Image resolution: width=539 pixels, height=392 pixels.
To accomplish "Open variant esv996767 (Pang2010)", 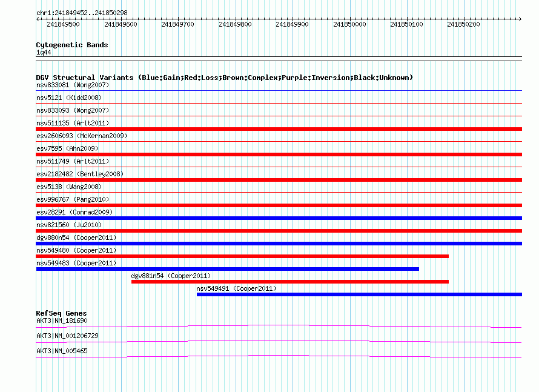I will coord(73,199).
